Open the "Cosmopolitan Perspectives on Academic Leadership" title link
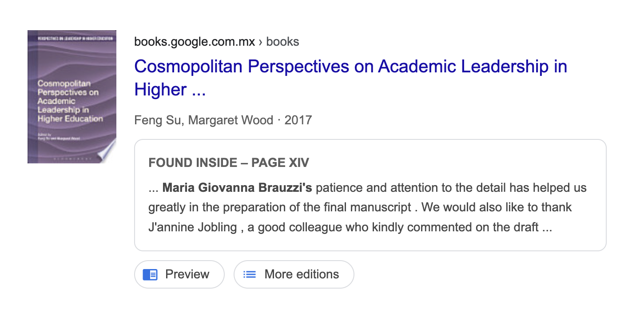This screenshot has width=644, height=317. [351, 67]
